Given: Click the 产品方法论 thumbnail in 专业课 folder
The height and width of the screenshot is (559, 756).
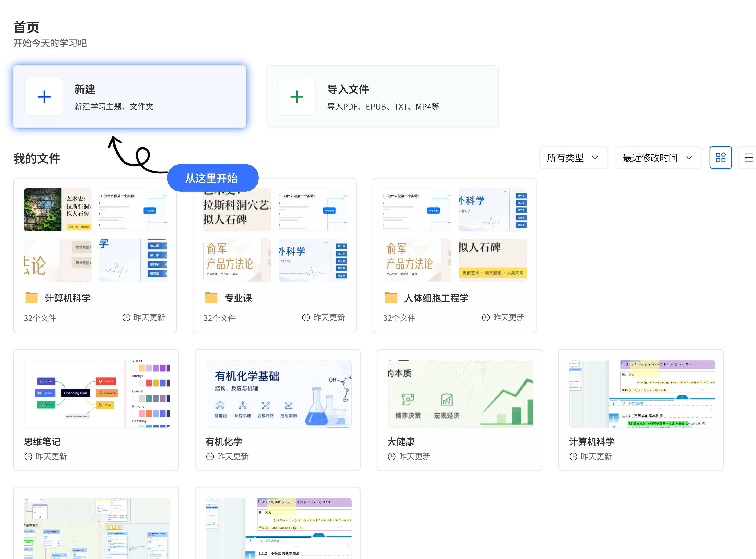Looking at the screenshot, I should pos(237,261).
